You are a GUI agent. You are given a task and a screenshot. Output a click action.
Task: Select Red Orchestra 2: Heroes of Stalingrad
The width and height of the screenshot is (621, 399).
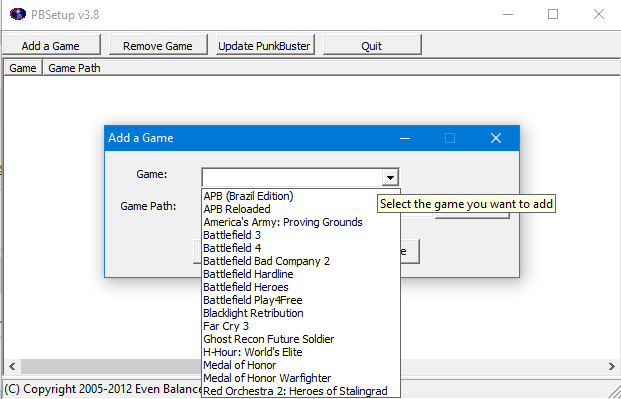301,391
